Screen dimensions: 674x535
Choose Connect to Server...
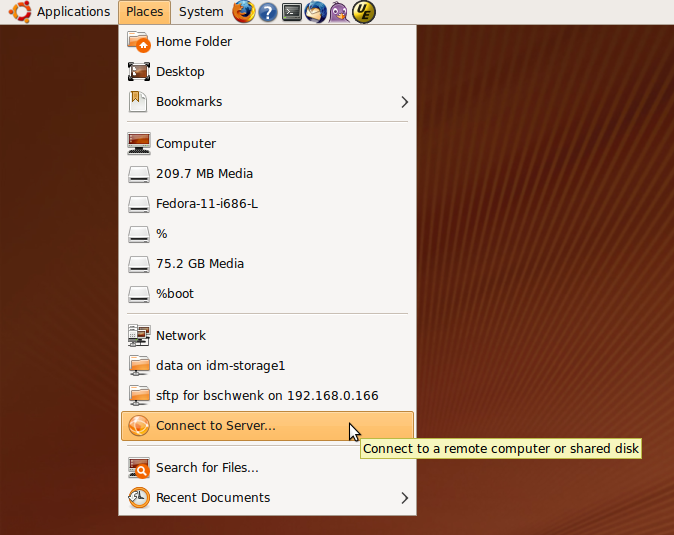[267, 426]
